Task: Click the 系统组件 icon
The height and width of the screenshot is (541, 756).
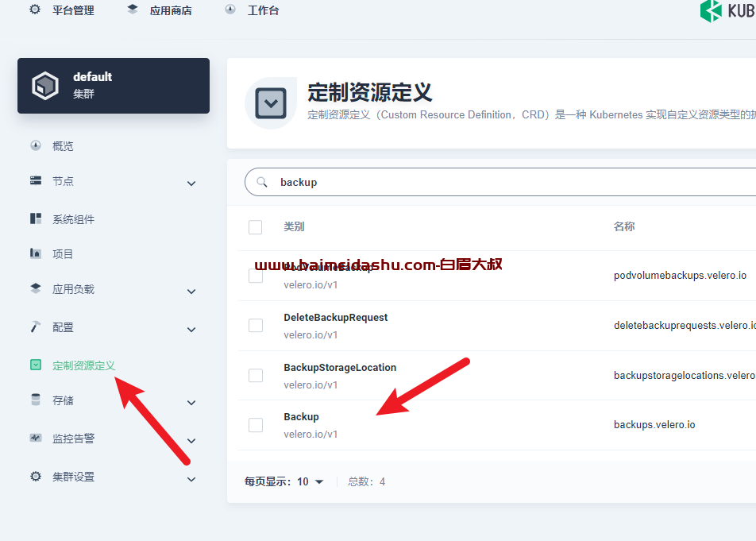Action: (36, 218)
